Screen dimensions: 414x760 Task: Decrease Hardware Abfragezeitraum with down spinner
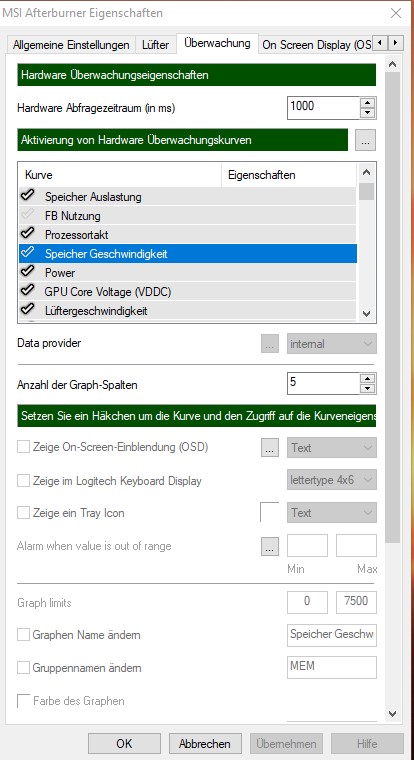(368, 113)
